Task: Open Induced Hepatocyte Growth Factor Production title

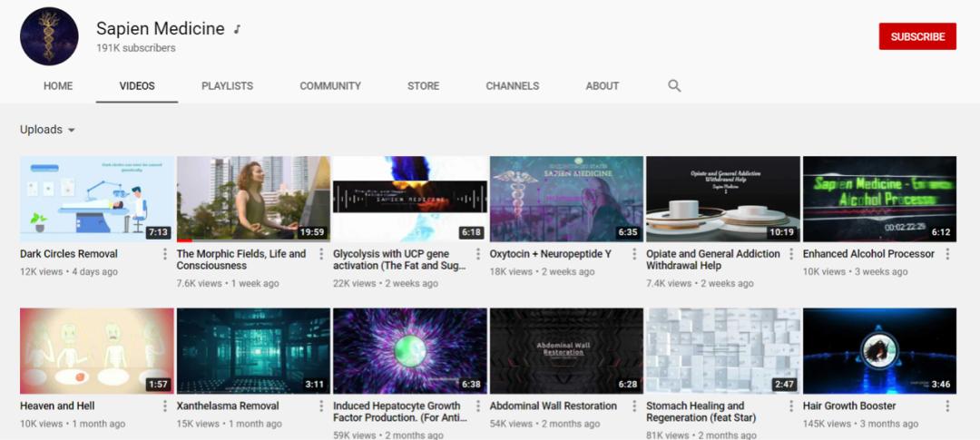Action: (400, 411)
